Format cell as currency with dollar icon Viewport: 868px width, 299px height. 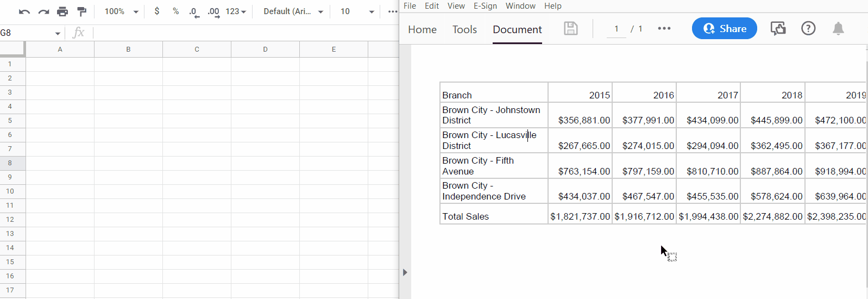tap(157, 11)
